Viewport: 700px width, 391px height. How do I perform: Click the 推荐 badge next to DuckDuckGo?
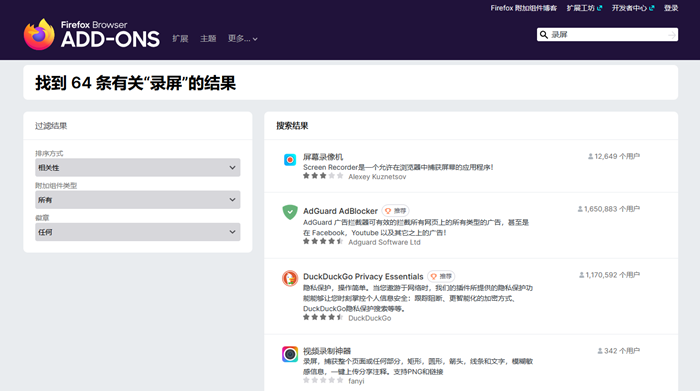(441, 276)
